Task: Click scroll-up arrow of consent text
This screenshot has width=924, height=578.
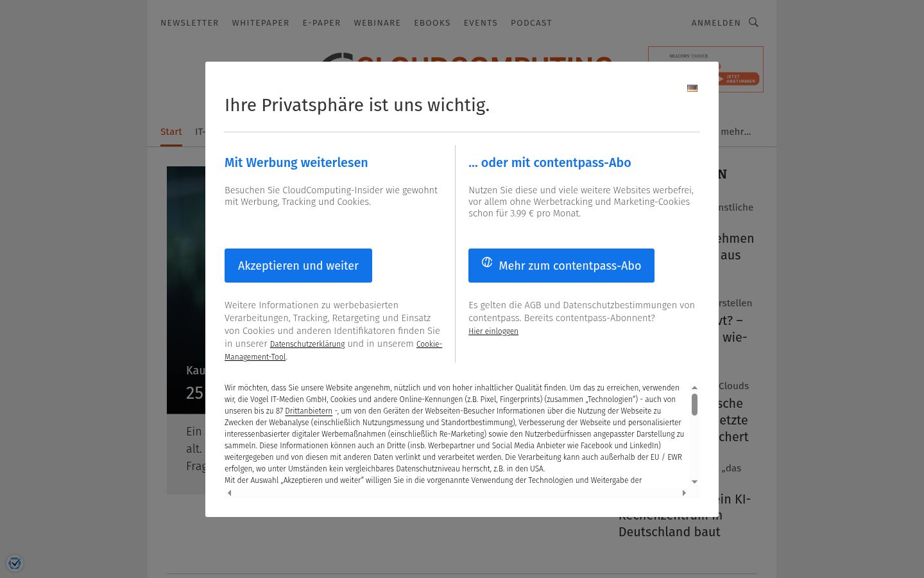Action: click(x=694, y=388)
